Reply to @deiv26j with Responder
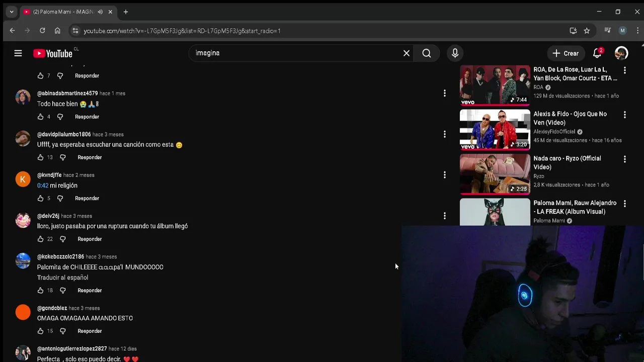644x362 pixels. click(x=90, y=239)
